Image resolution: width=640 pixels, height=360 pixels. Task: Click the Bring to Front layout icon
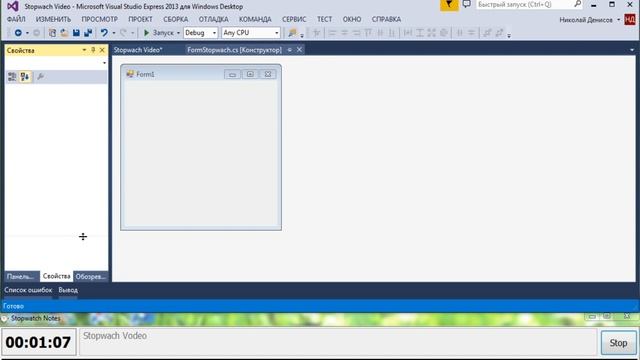point(487,33)
